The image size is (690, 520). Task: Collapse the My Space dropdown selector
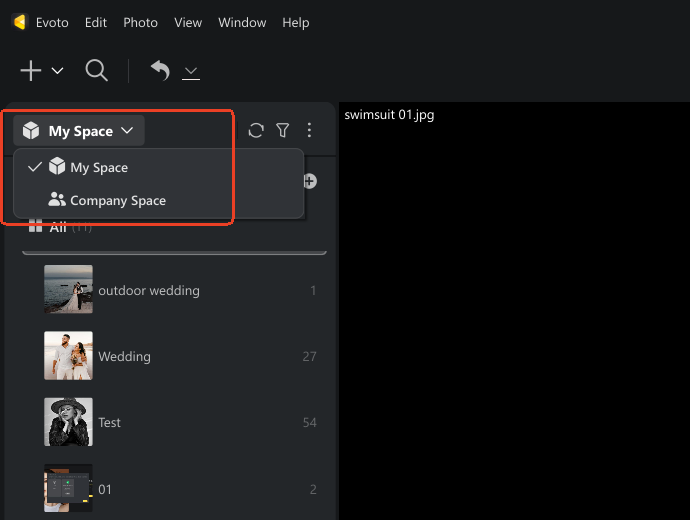pyautogui.click(x=79, y=131)
